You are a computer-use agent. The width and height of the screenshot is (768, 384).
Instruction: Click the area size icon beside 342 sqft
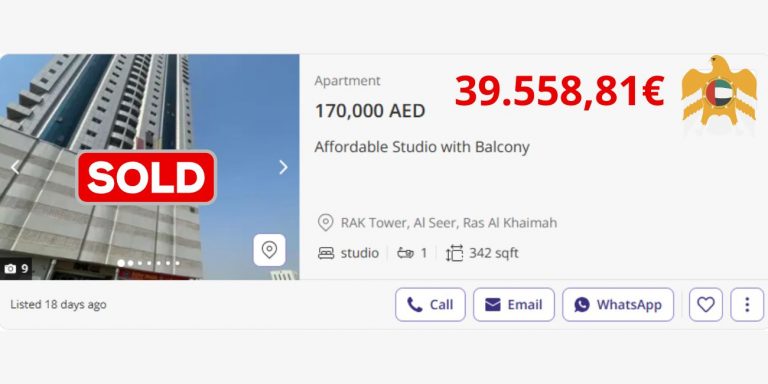455,253
